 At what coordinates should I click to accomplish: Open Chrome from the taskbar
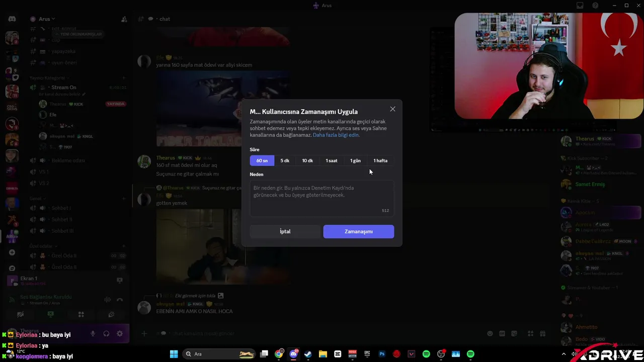pyautogui.click(x=279, y=354)
